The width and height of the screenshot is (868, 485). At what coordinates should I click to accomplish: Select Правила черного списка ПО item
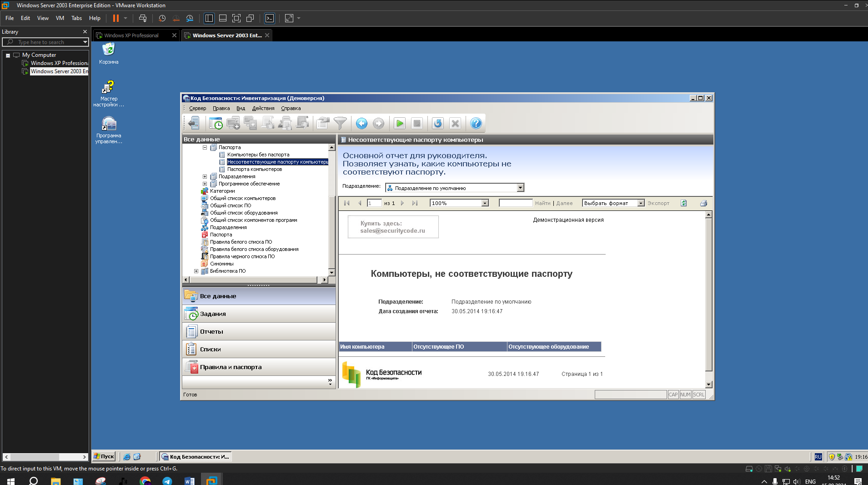(x=242, y=256)
